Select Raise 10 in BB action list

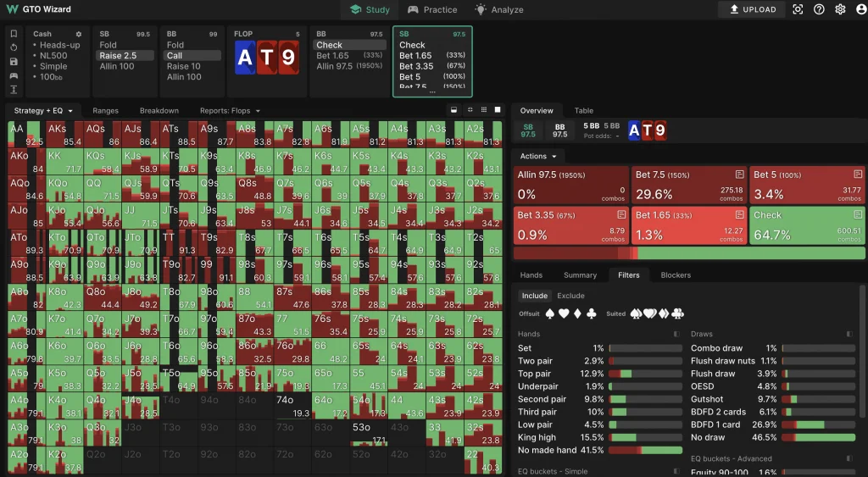tap(184, 66)
